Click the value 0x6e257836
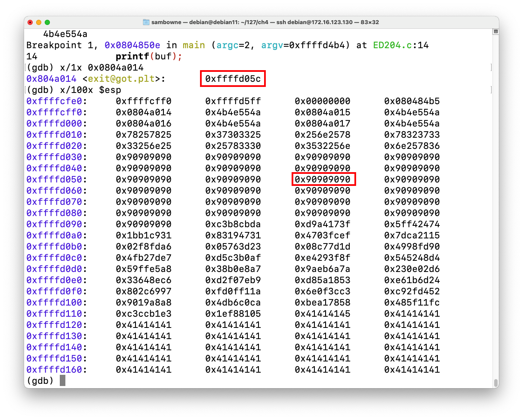 412,146
